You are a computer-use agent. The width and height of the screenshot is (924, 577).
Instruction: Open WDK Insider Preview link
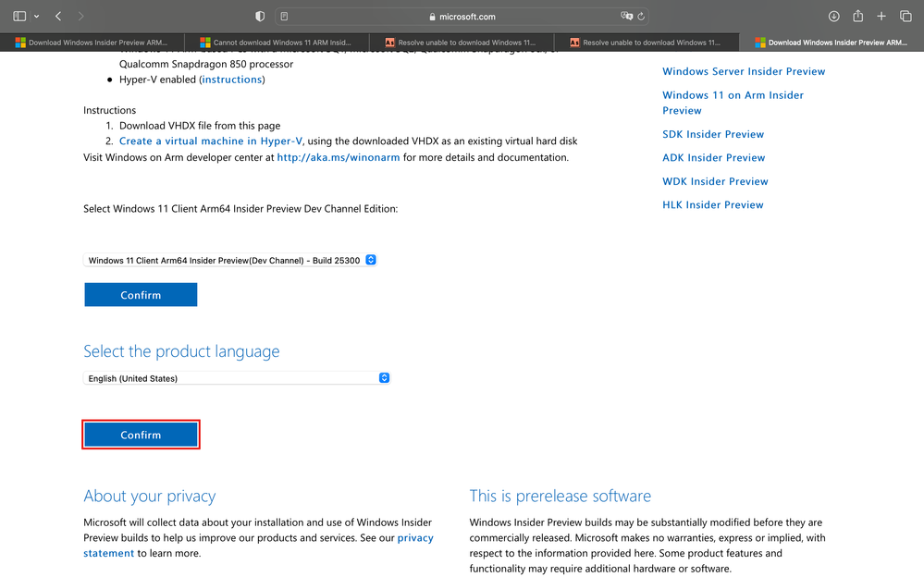[x=715, y=181]
